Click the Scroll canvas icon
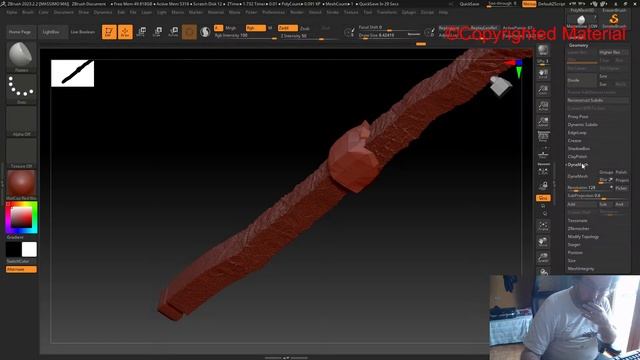Image resolution: width=640 pixels, height=360 pixels. pos(543,74)
